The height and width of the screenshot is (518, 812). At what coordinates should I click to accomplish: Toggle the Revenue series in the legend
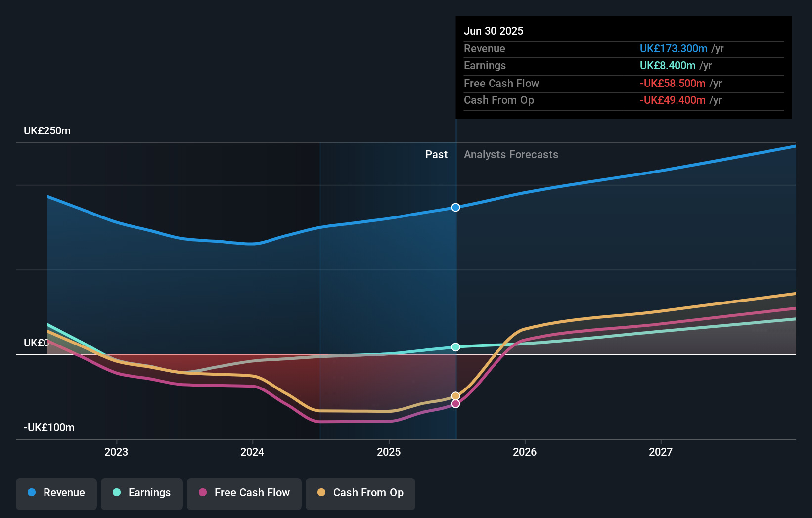[x=56, y=494]
